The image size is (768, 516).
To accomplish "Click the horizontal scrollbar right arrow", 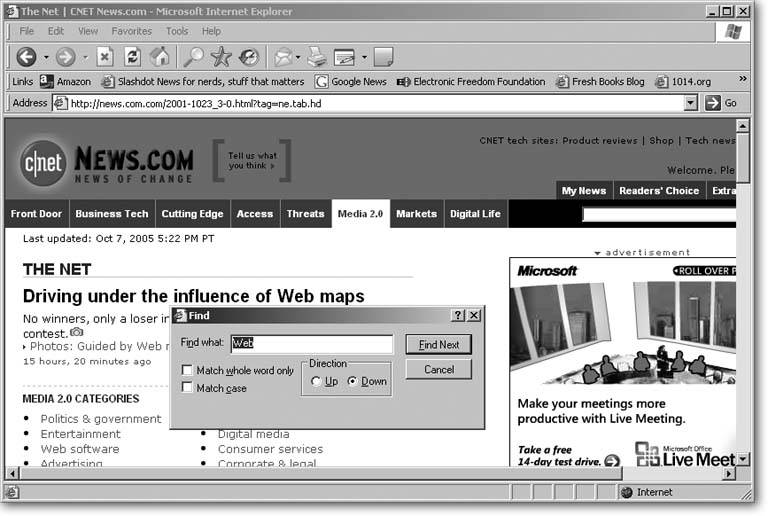I will tap(730, 473).
